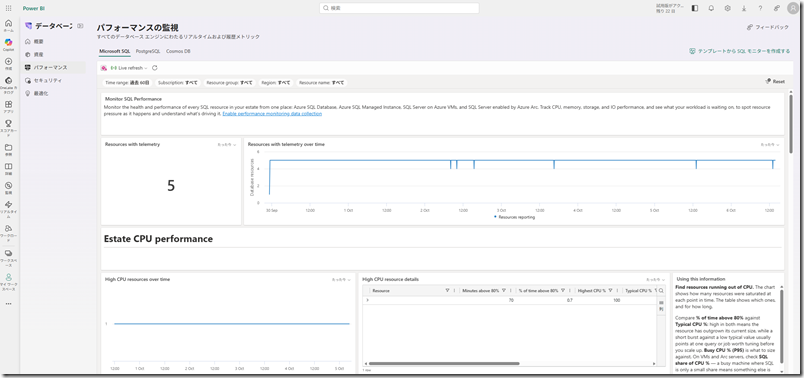Open the Live refresh dropdown
804x378 pixels.
coord(129,68)
